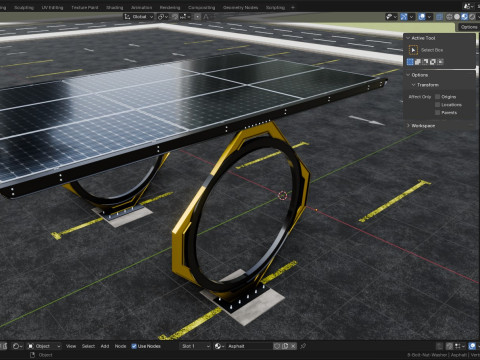Toggle the viewport gizmos icon
Image resolution: width=480 pixels, height=360 pixels.
click(404, 17)
